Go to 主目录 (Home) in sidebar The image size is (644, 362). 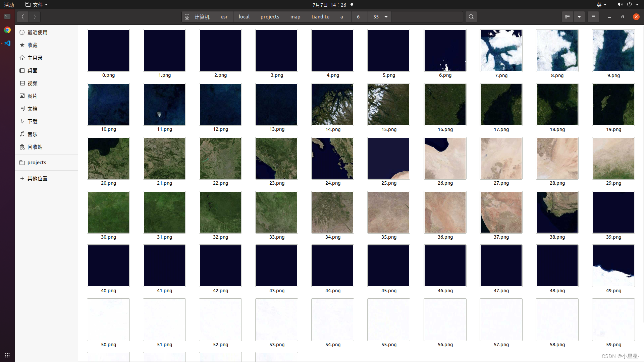click(x=46, y=58)
